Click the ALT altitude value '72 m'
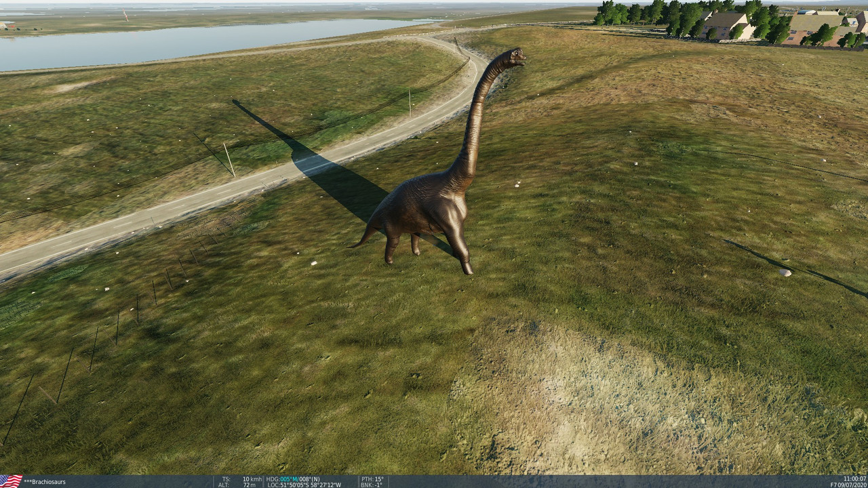 point(249,485)
